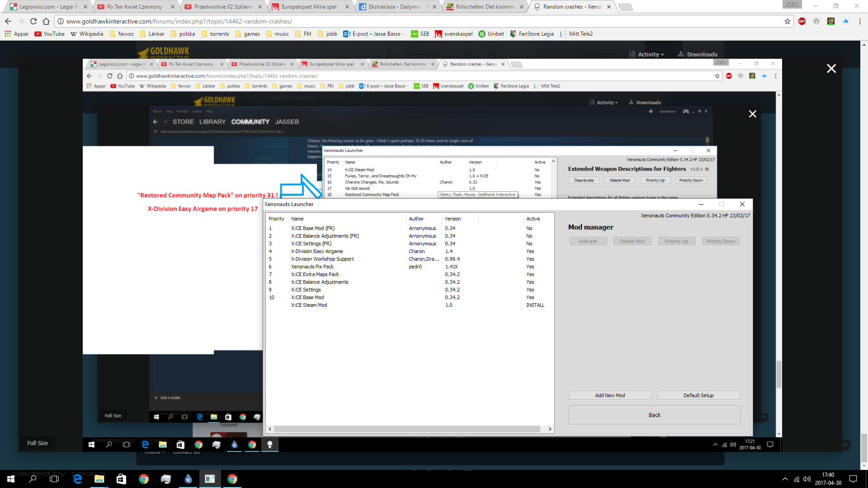Screen dimensions: 868x488
Task: Open the iCloud cloud extension icon
Action: [845, 21]
